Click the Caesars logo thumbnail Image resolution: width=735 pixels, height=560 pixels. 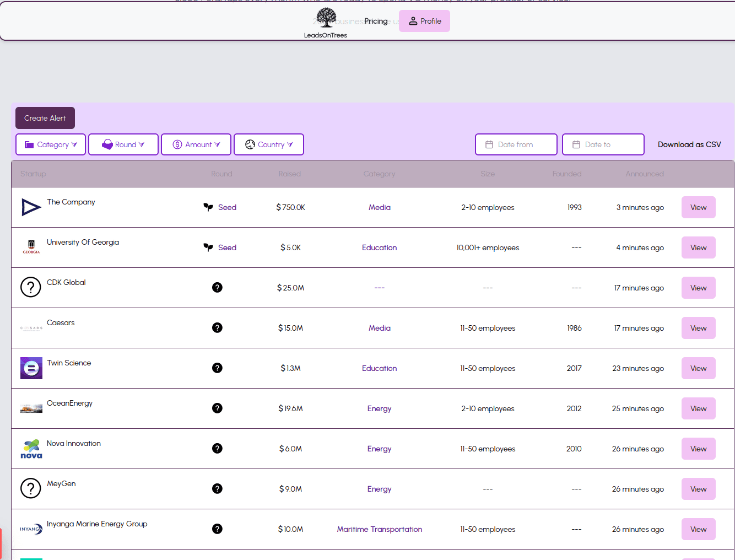point(31,328)
